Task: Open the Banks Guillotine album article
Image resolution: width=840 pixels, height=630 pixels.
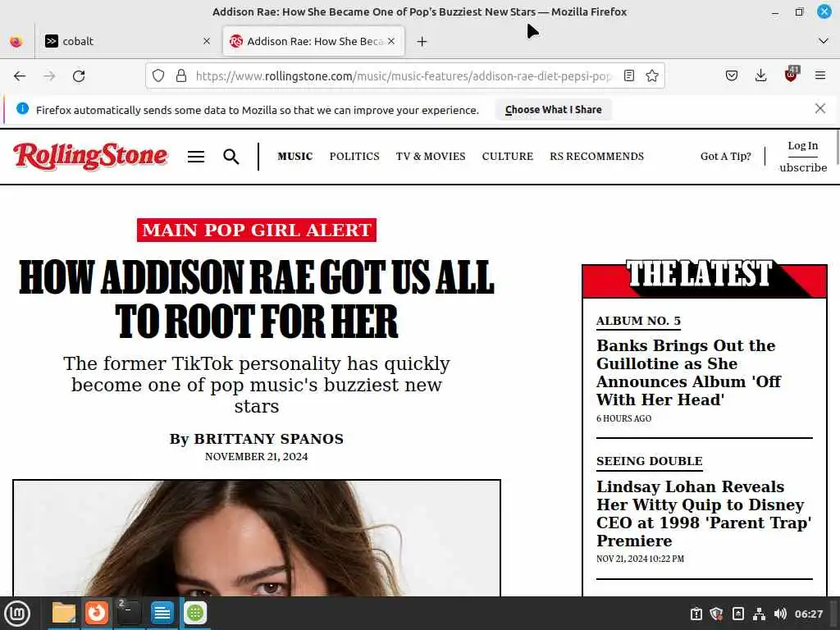Action: tap(688, 372)
